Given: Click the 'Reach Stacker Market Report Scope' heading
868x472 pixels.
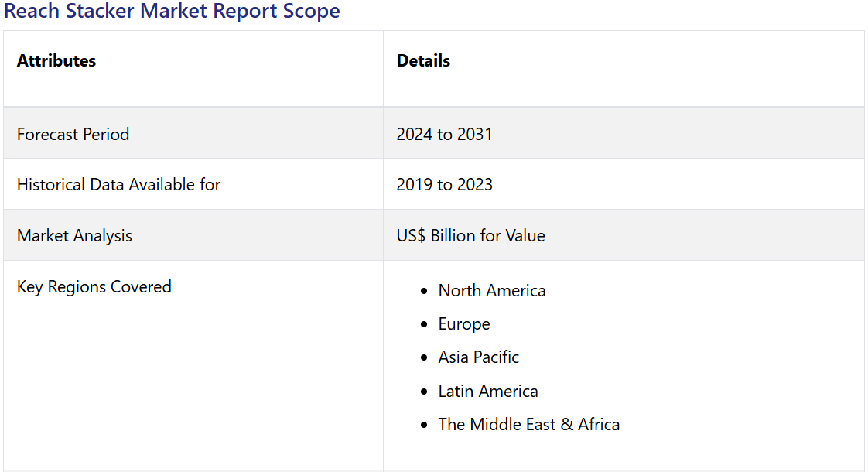Looking at the screenshot, I should 172,12.
